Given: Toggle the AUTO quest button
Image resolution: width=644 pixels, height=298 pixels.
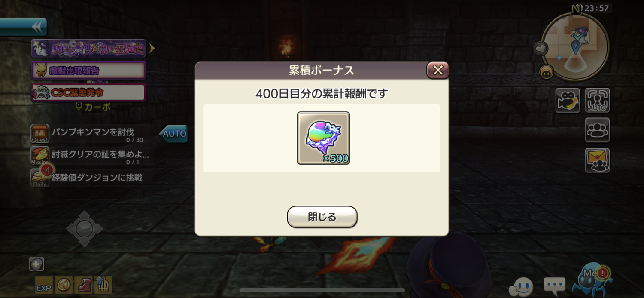Looking at the screenshot, I should (x=173, y=134).
